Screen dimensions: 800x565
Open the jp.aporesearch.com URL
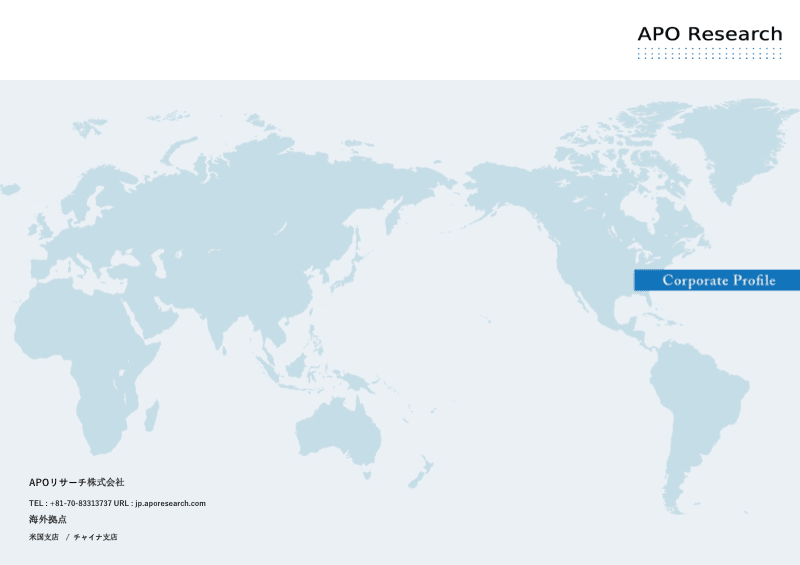[170, 503]
